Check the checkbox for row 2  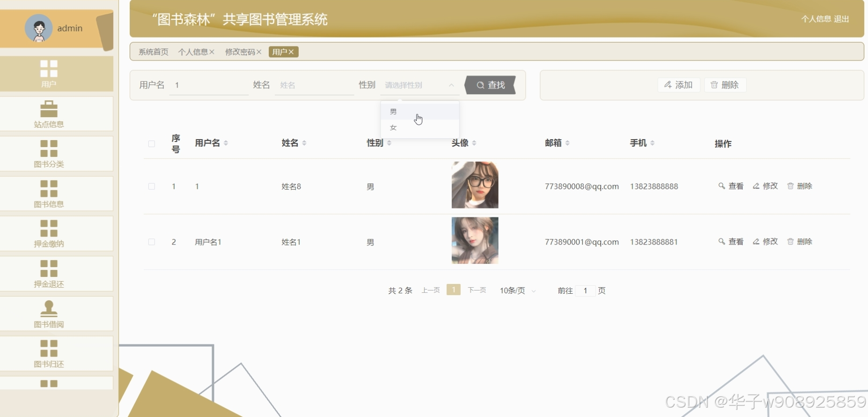click(x=152, y=242)
